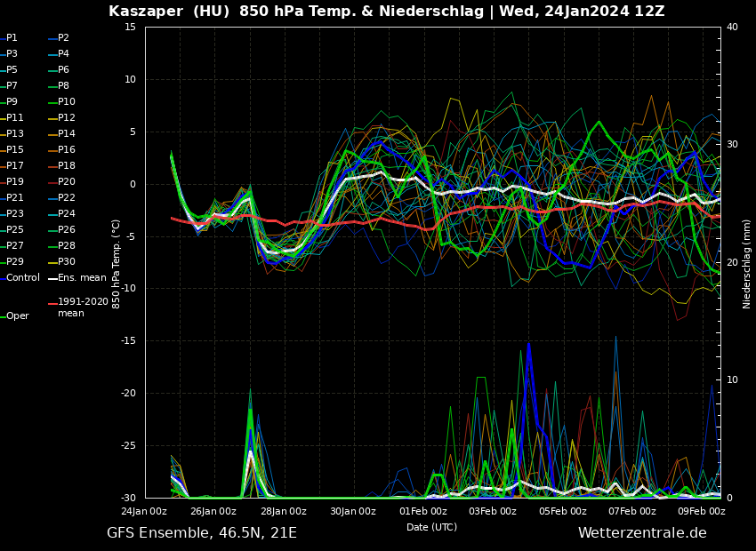
Task: Click the 24Jan 00z date tick
Action: click(144, 511)
